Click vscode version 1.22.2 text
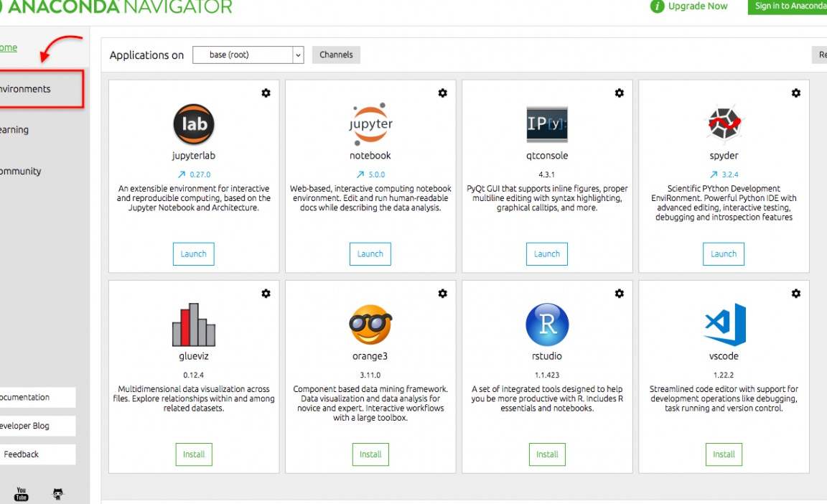Screen dimensions: 827x504 [x=724, y=375]
